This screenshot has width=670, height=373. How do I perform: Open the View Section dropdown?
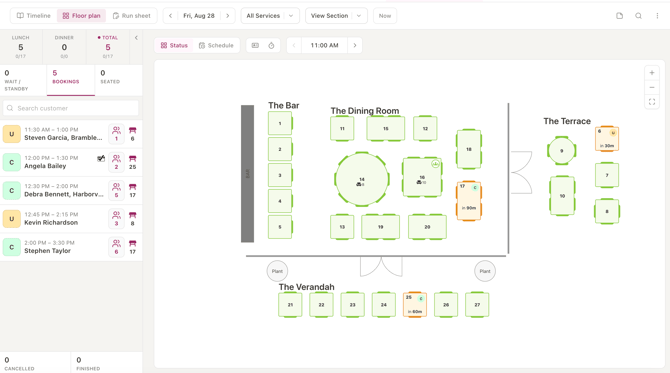pos(336,16)
